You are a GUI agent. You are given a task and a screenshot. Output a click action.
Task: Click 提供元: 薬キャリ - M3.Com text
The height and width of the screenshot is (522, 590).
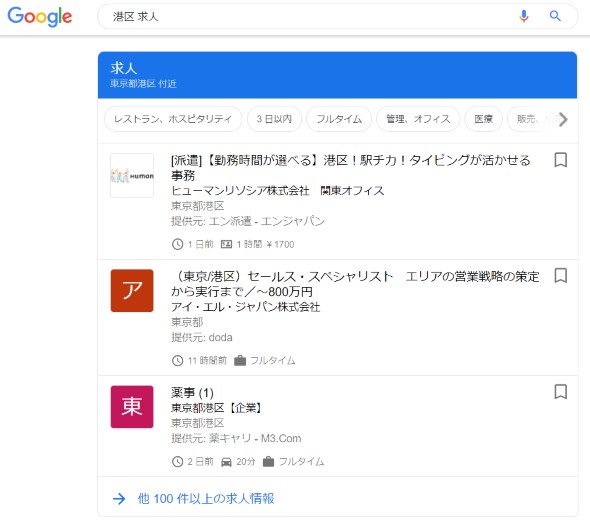click(236, 438)
